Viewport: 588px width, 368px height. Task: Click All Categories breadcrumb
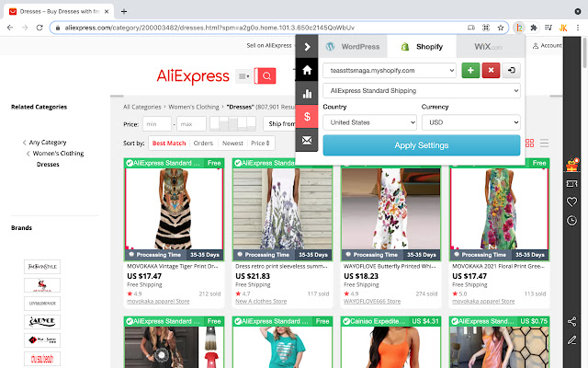pos(142,107)
